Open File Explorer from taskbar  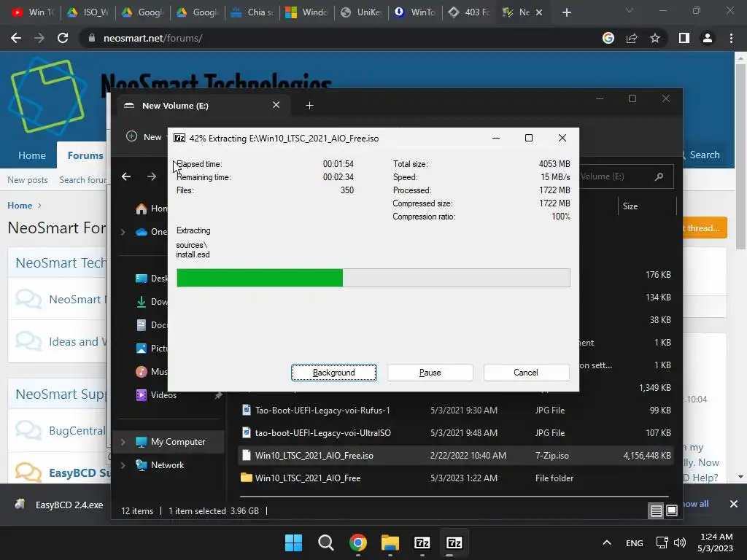[390, 542]
